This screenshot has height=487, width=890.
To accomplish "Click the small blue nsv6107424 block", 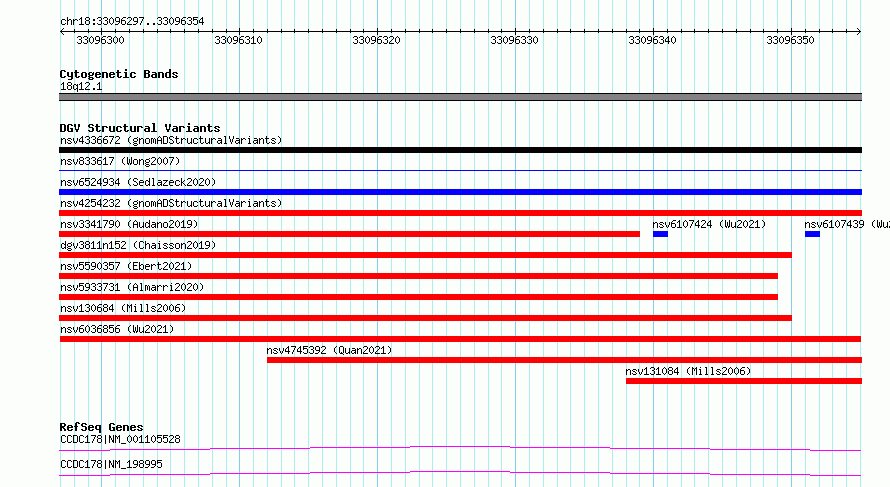I will [660, 234].
